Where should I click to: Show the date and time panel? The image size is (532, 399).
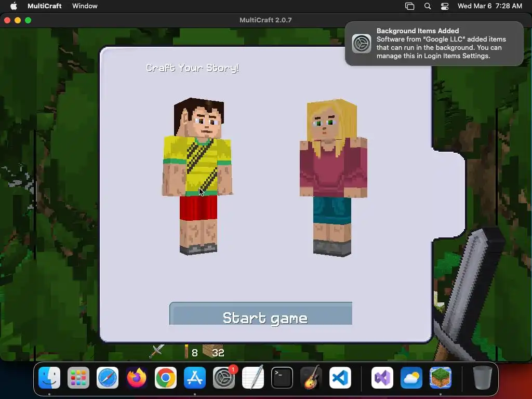pos(489,6)
